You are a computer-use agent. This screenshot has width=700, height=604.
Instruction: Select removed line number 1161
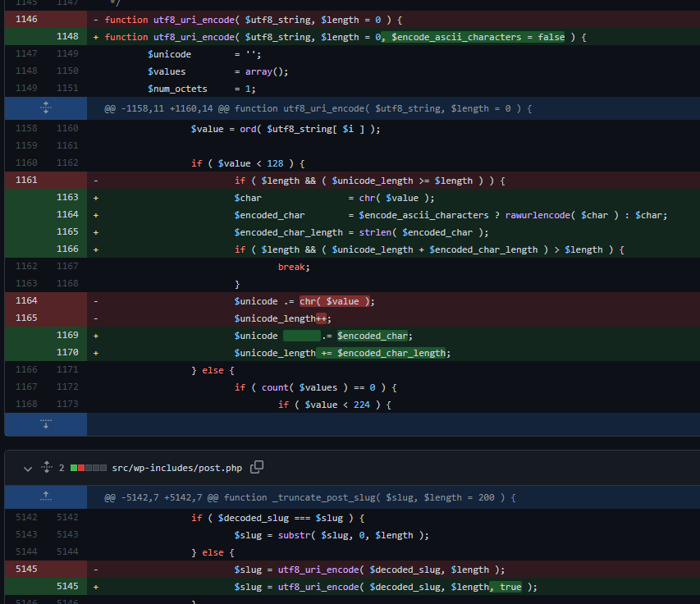point(25,180)
